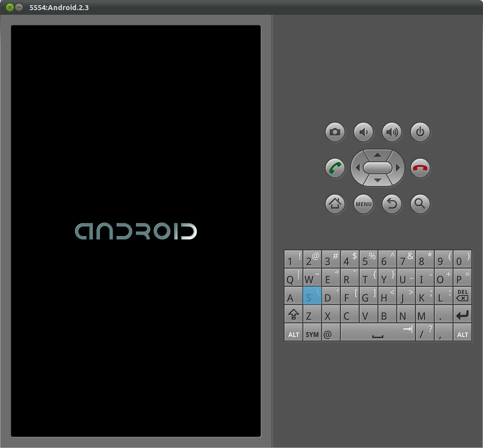
Task: Click the J key
Action: [x=406, y=295]
